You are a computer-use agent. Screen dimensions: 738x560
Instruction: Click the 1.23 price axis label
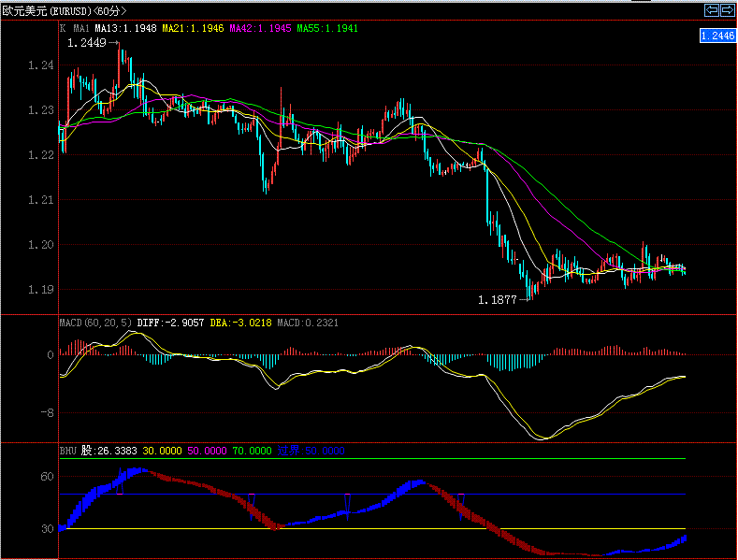41,110
